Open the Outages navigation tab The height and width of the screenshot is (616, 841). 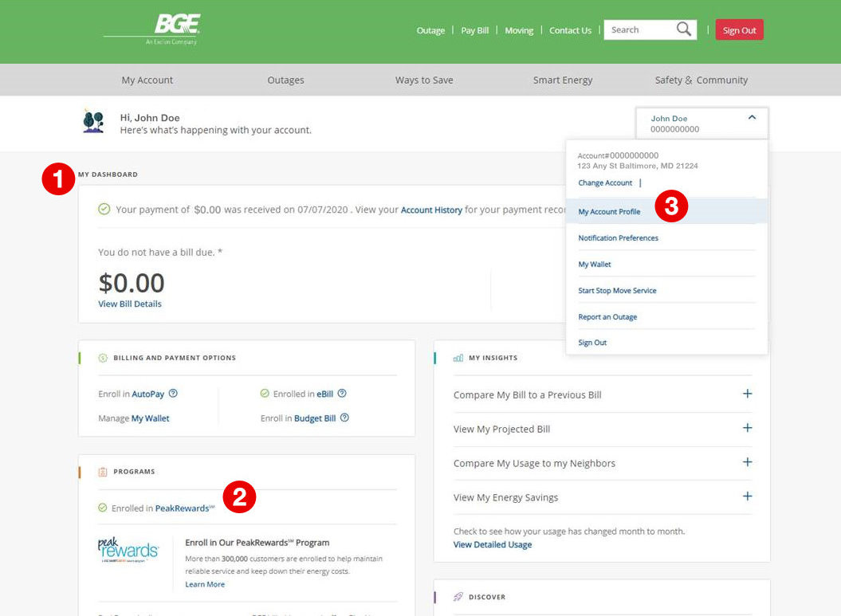(285, 80)
